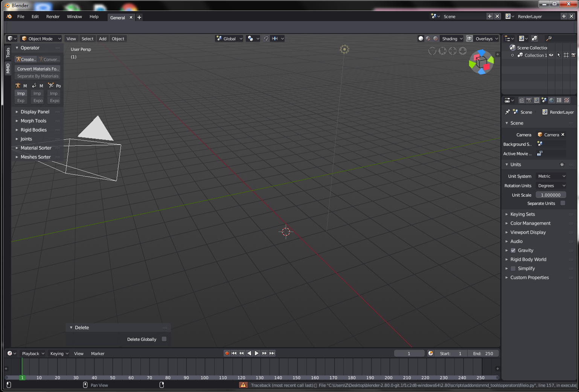The image size is (579, 392).
Task: Click the Unit Scale value field
Action: tap(551, 195)
